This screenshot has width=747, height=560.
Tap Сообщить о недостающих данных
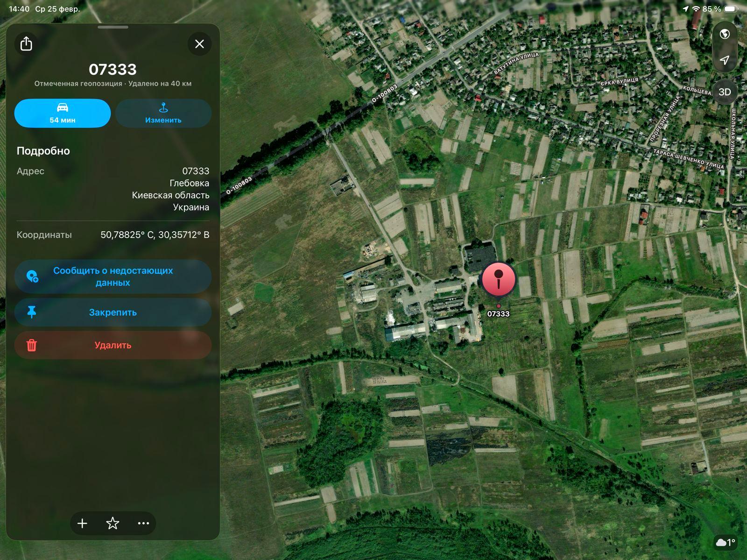(x=113, y=276)
